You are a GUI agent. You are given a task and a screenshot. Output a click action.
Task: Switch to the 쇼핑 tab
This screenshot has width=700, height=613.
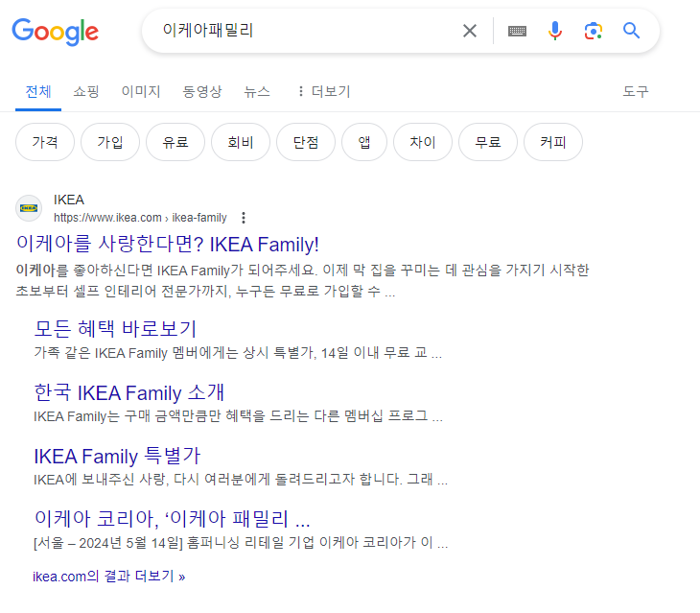pyautogui.click(x=86, y=91)
